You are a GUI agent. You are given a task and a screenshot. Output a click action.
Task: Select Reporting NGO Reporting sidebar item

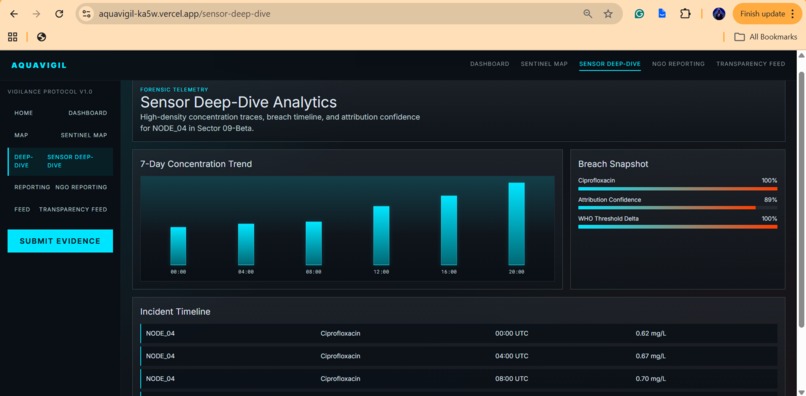[60, 187]
